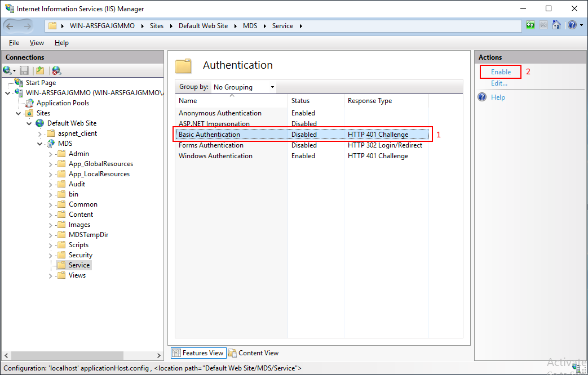
Task: Click the green Refresh page icon
Action: [x=530, y=25]
